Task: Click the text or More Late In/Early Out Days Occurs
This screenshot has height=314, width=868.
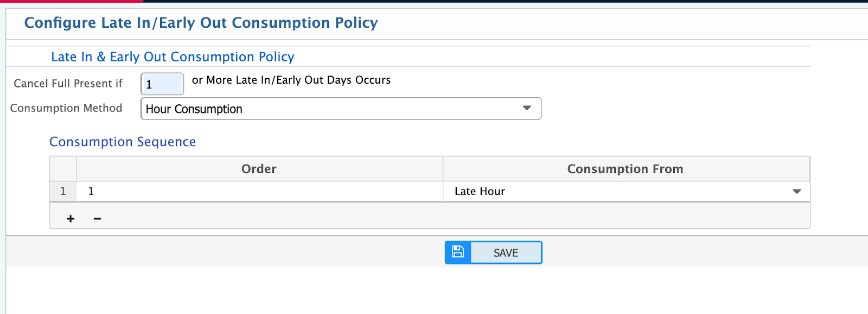Action: coord(290,80)
